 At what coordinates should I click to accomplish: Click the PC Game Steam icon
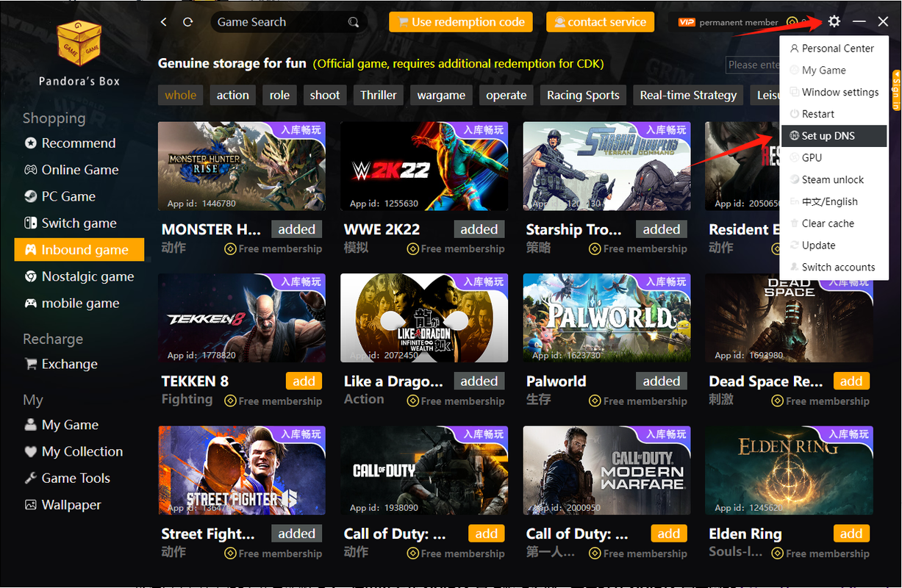pyautogui.click(x=30, y=196)
